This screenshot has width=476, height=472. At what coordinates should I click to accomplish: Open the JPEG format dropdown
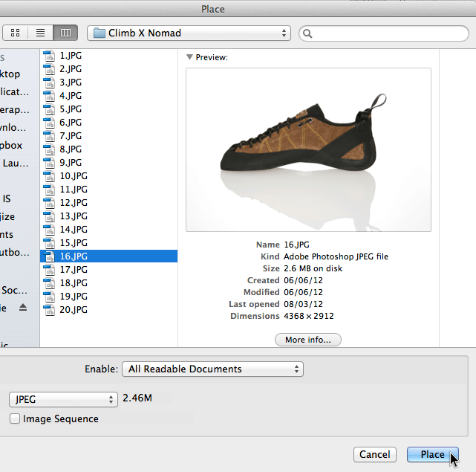63,399
